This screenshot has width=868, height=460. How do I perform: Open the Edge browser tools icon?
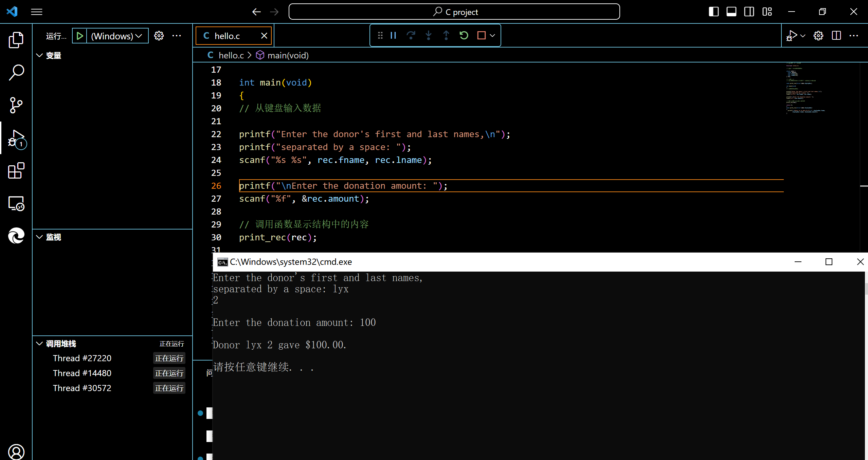pyautogui.click(x=16, y=236)
